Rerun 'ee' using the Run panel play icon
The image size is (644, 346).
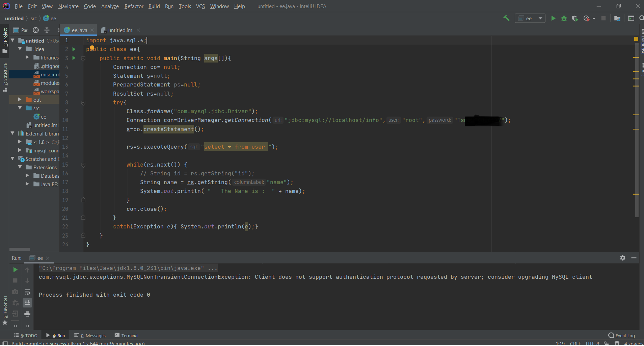(15, 270)
